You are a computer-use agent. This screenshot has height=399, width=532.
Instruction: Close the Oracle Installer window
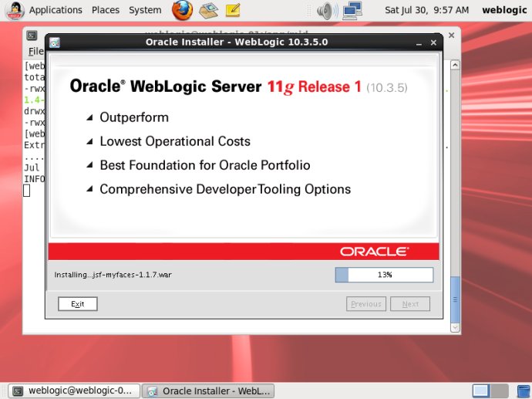[x=433, y=42]
